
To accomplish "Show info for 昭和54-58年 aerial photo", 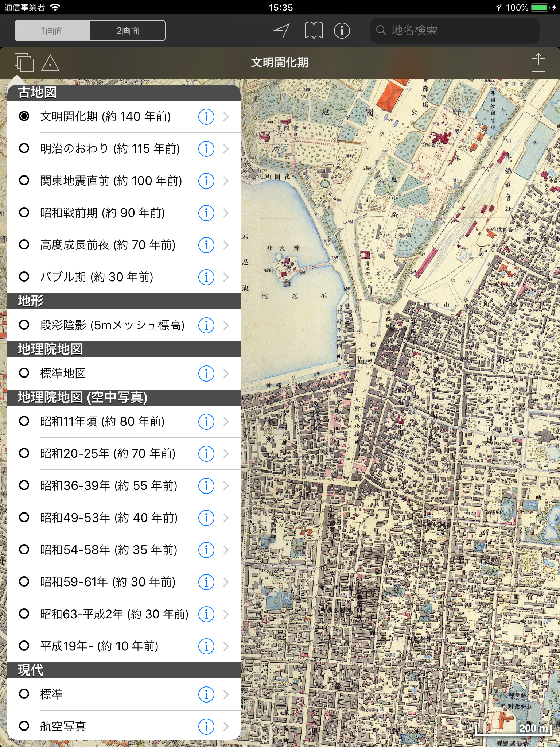I will point(206,550).
